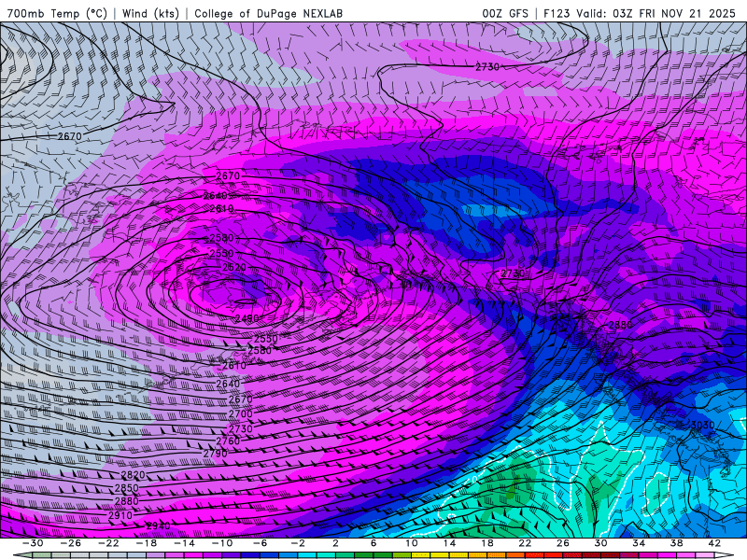747x560 pixels.
Task: Click the 2760 height contour label
Action: [228, 441]
